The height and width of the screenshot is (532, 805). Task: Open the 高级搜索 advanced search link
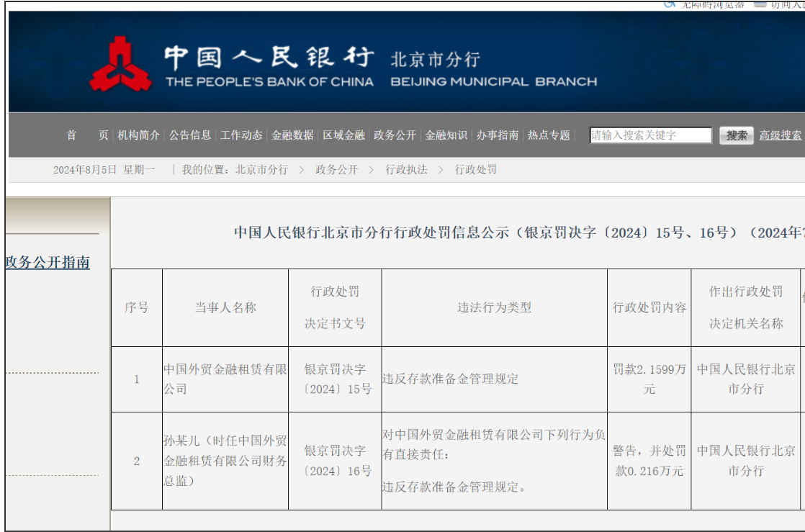click(781, 135)
